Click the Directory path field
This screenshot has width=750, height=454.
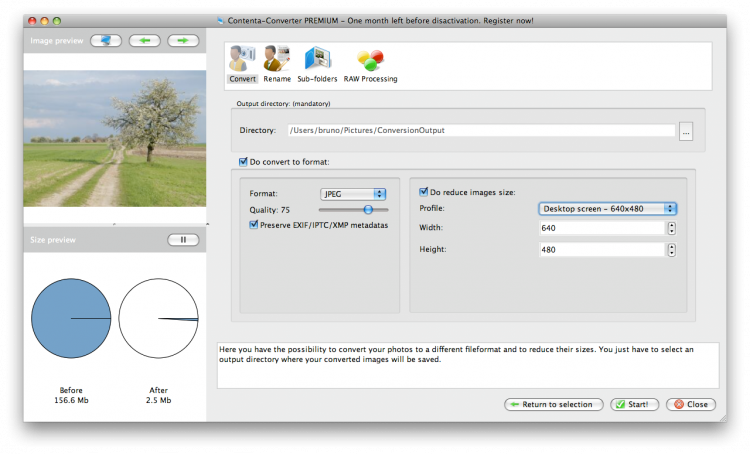[481, 130]
